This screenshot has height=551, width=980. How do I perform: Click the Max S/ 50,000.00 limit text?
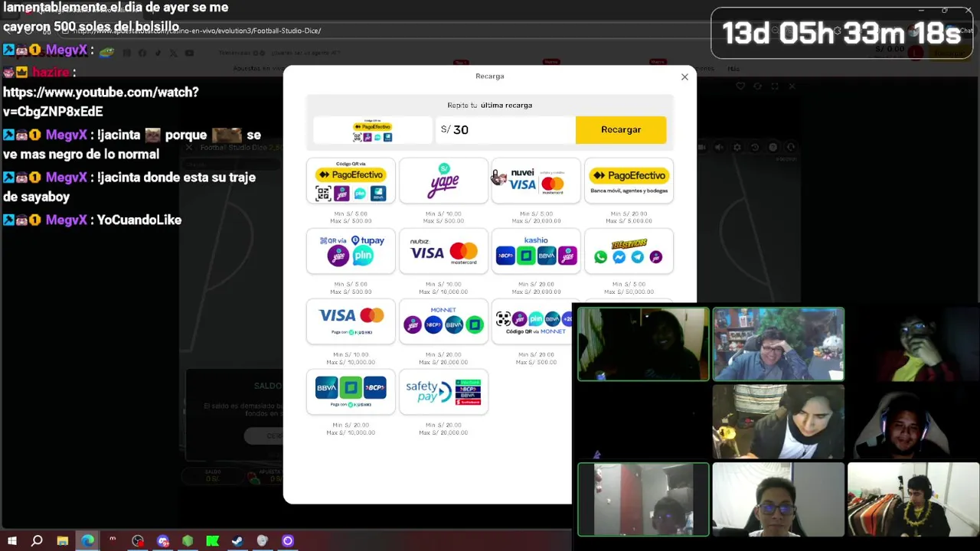point(629,292)
